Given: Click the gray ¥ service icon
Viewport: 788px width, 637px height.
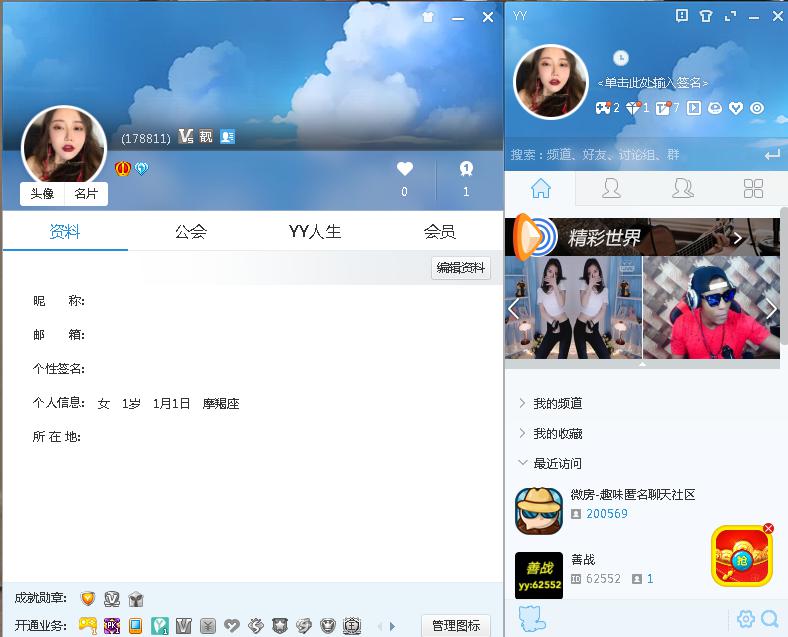Looking at the screenshot, I should click(208, 625).
